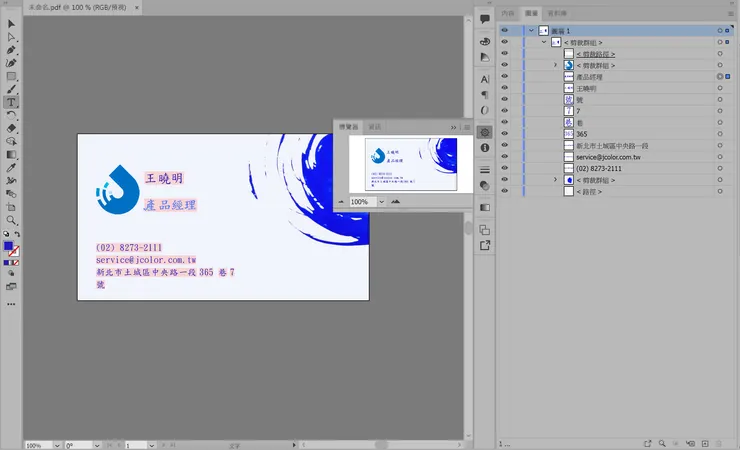This screenshot has height=450, width=740.
Task: Select the Direct Selection tool white arrow
Action: [x=11, y=37]
